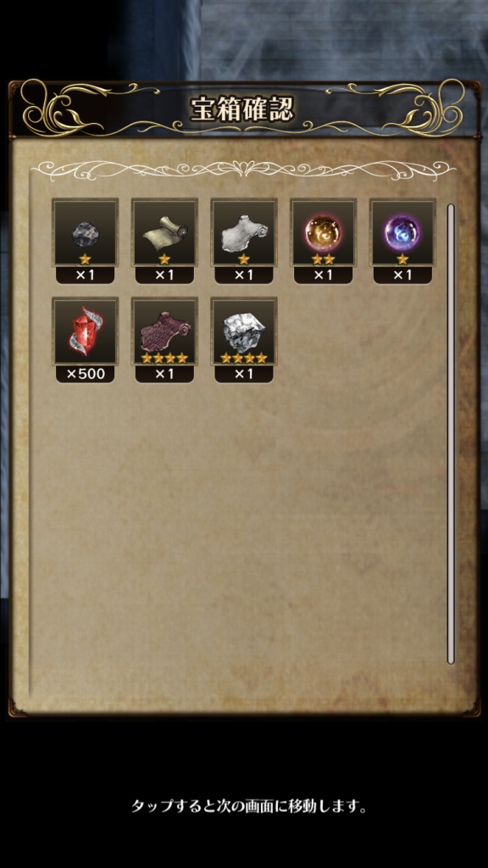Tap the single star under the gray rock
Image resolution: width=488 pixels, height=868 pixels.
pyautogui.click(x=85, y=259)
